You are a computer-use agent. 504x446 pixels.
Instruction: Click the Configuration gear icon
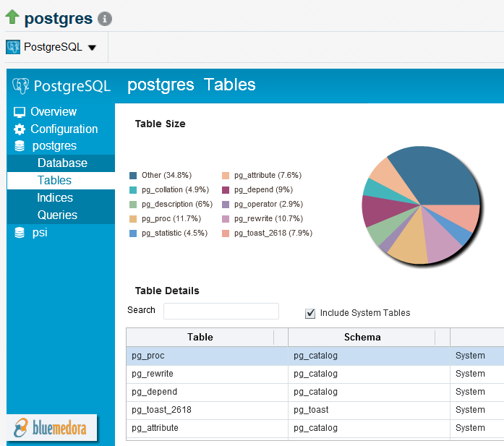pyautogui.click(x=20, y=129)
